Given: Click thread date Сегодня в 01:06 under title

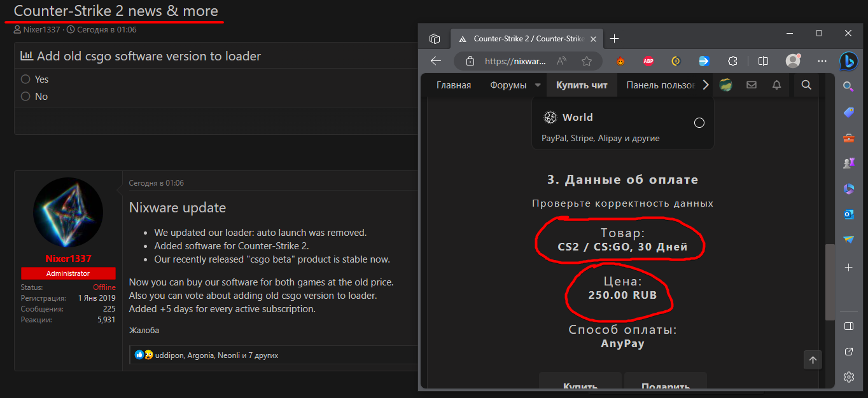Looking at the screenshot, I should pyautogui.click(x=106, y=29).
